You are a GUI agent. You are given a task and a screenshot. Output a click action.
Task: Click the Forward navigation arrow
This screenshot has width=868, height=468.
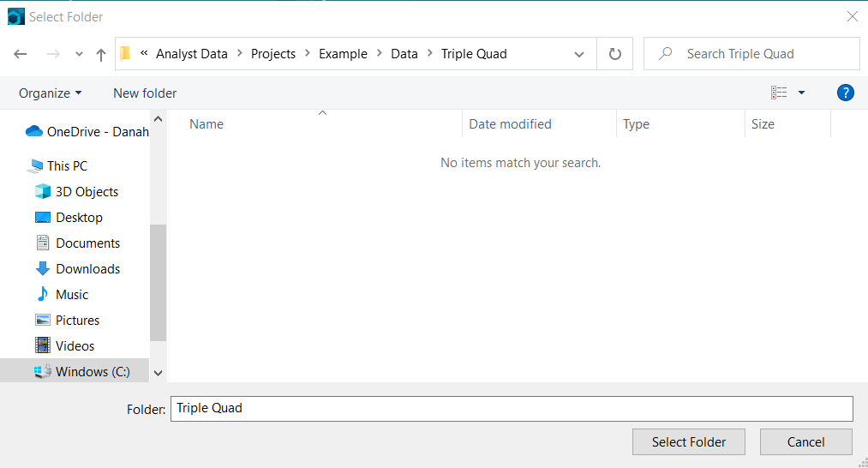pos(53,54)
